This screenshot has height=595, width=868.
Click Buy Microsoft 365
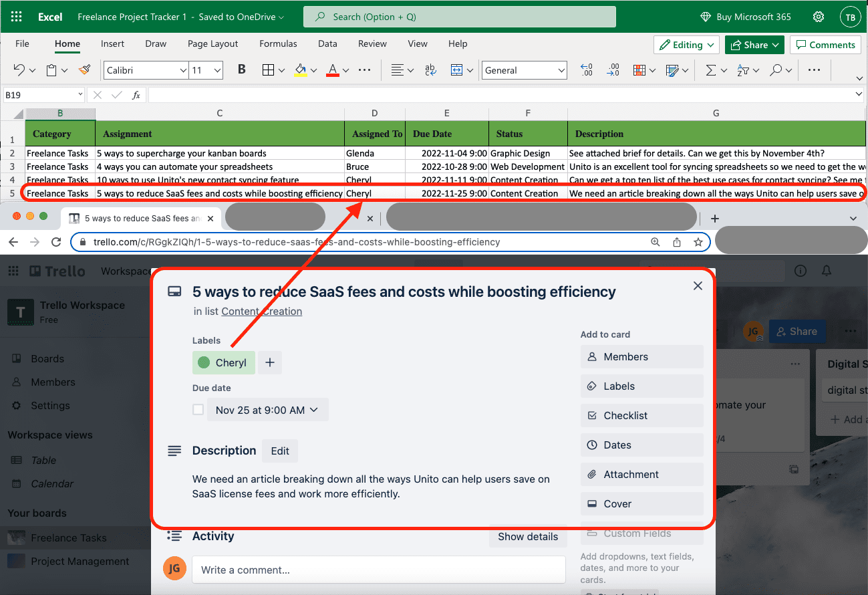[746, 17]
